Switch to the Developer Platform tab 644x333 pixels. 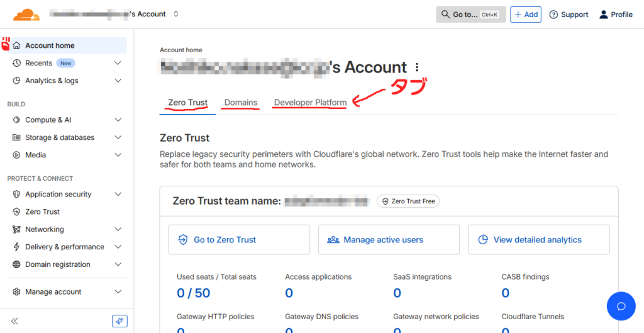[310, 103]
